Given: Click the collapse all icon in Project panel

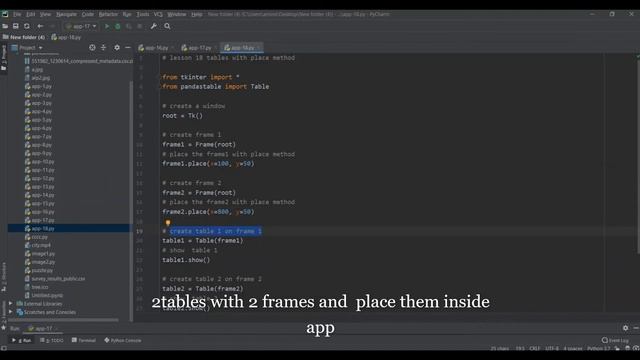Looking at the screenshot, I should 103,48.
